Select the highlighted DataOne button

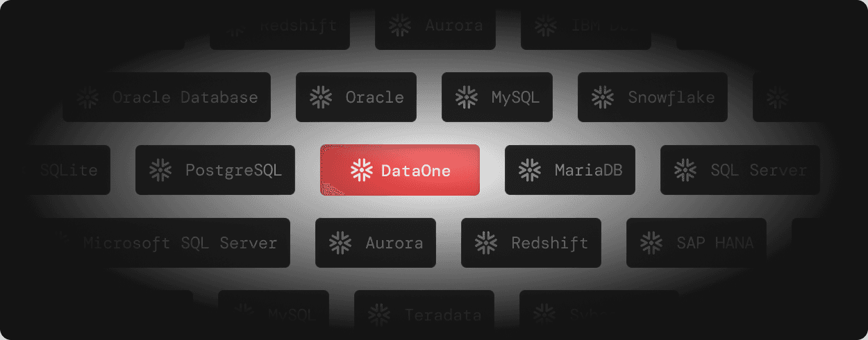coord(400,170)
